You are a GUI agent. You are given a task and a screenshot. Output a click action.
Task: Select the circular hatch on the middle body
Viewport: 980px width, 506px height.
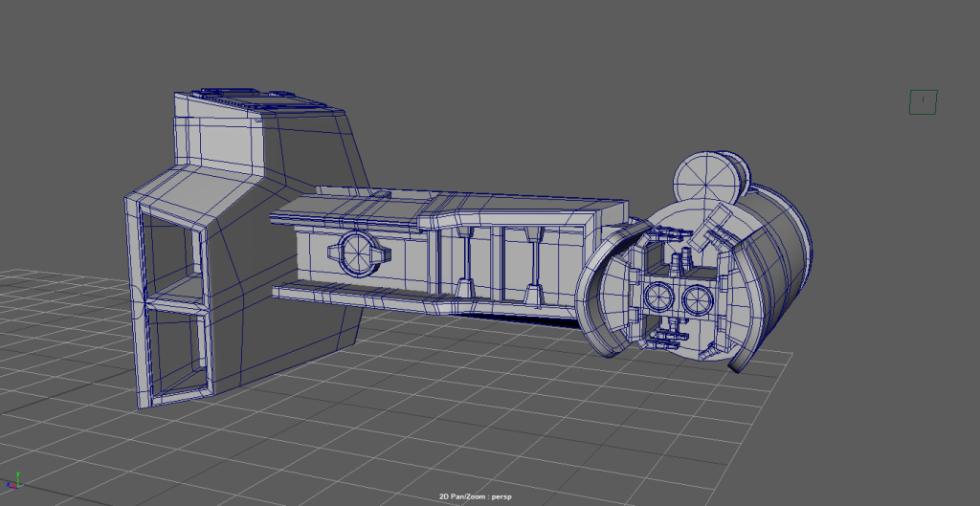click(x=360, y=253)
